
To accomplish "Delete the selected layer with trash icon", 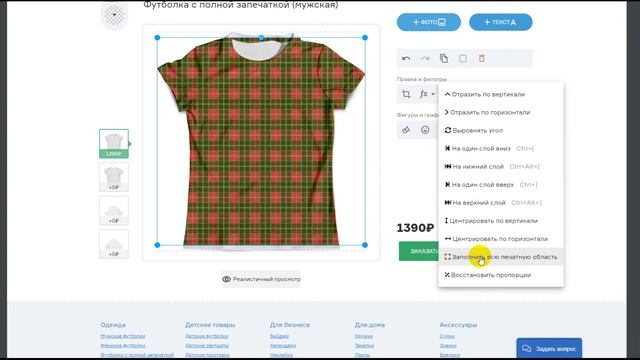I will click(x=482, y=59).
